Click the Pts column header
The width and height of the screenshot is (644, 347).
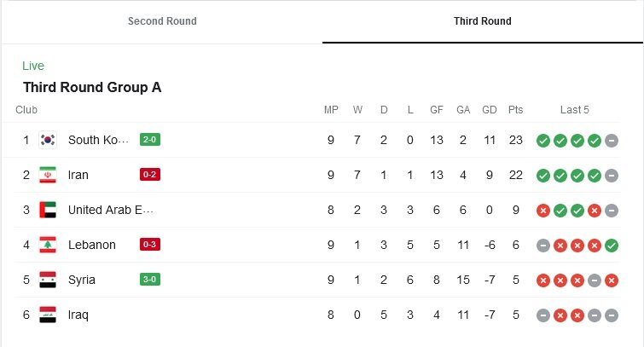515,110
